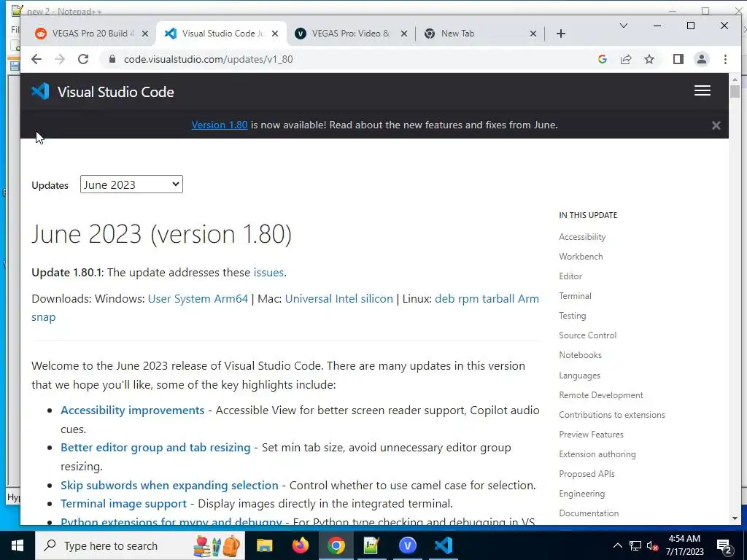Image resolution: width=747 pixels, height=560 pixels.
Task: Click the tab search chevron in Chrome
Action: tap(623, 26)
